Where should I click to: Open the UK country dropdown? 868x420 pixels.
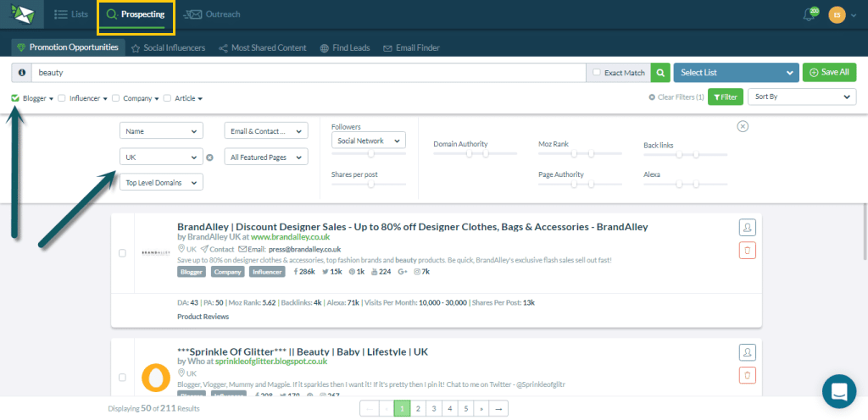tap(161, 157)
